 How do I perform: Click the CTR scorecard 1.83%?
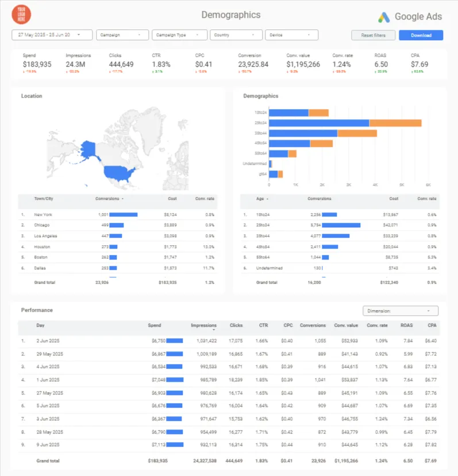coord(161,64)
